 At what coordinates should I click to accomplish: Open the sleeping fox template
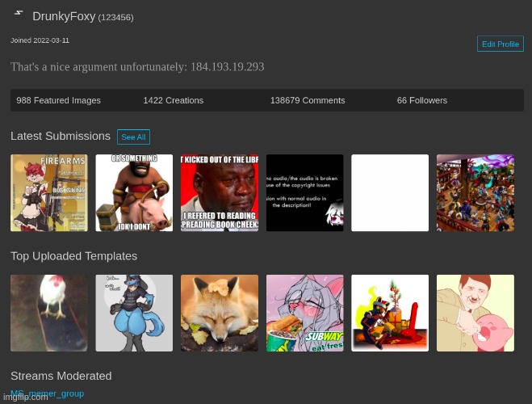(x=220, y=313)
